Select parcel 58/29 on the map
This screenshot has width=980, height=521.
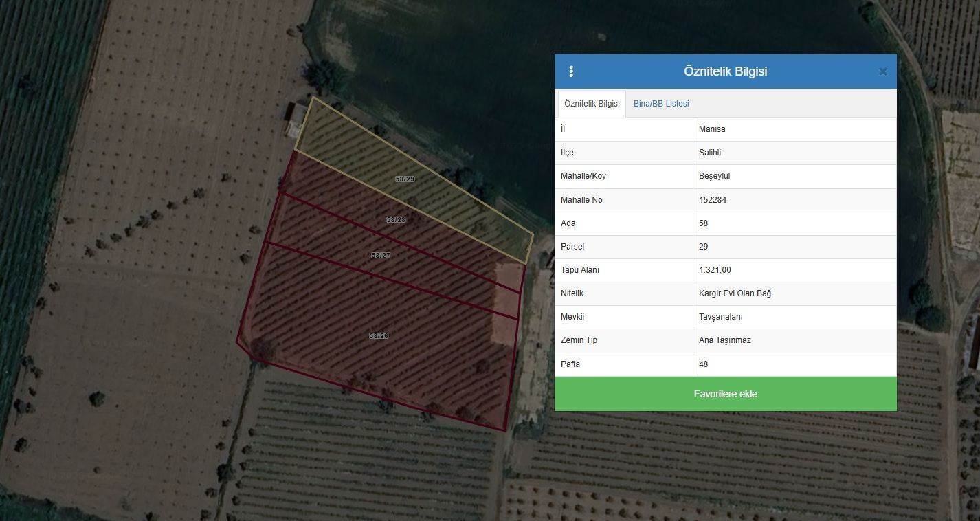point(405,179)
